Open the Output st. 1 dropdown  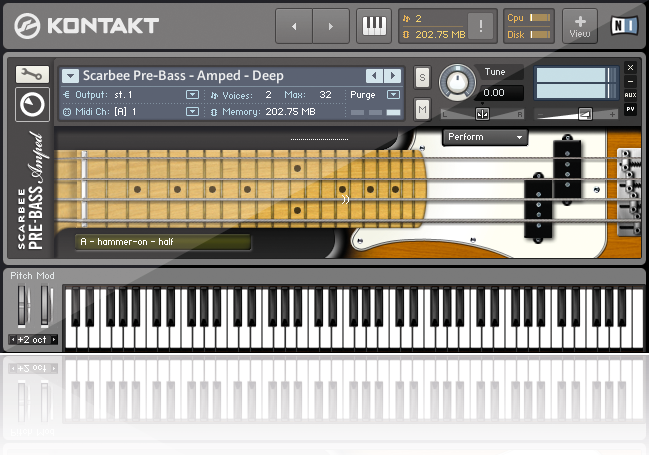click(192, 95)
